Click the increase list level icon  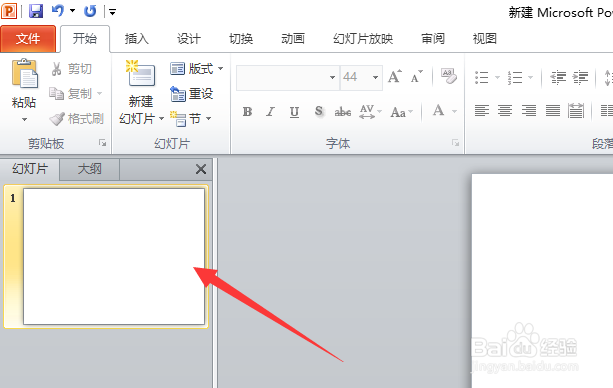[x=581, y=77]
